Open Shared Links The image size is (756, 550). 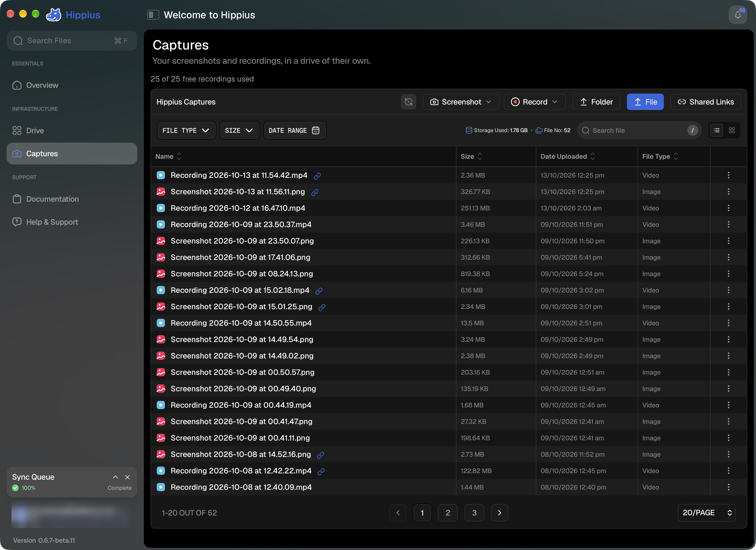click(x=705, y=102)
